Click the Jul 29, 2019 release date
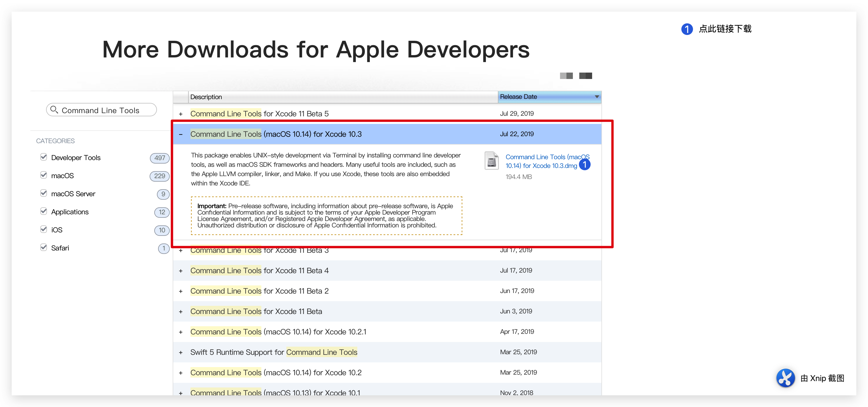Viewport: 868px width, 407px height. [x=517, y=113]
